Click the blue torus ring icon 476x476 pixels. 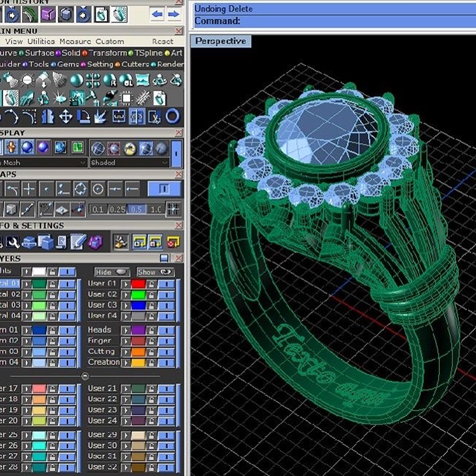173,117
